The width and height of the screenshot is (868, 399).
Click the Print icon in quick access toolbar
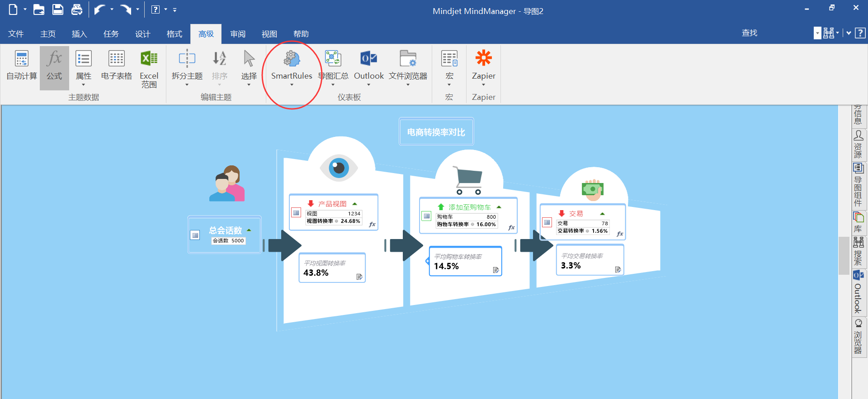77,9
